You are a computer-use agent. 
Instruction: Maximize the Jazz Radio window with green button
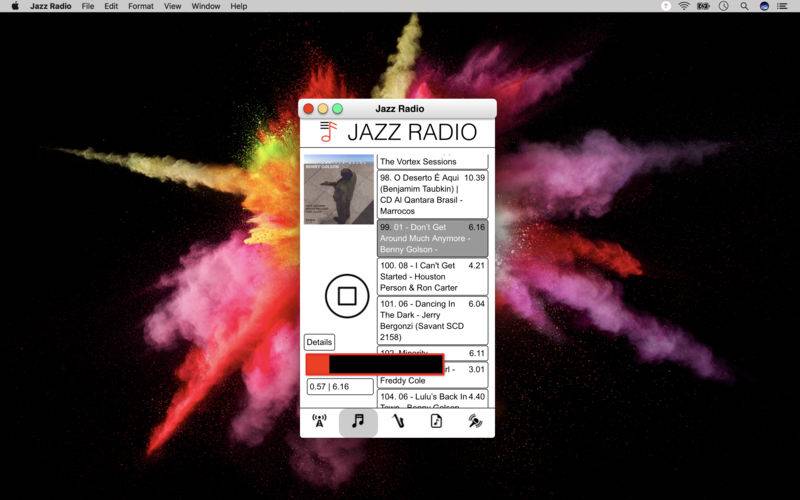tap(338, 109)
